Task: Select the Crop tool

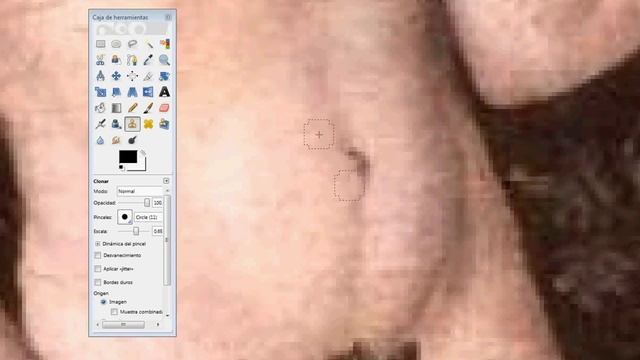Action: (148, 76)
